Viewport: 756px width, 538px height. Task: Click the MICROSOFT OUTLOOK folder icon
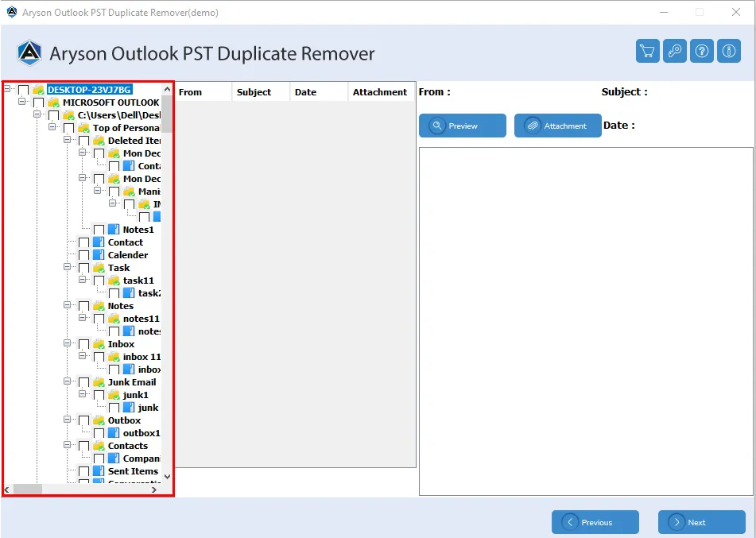click(53, 103)
